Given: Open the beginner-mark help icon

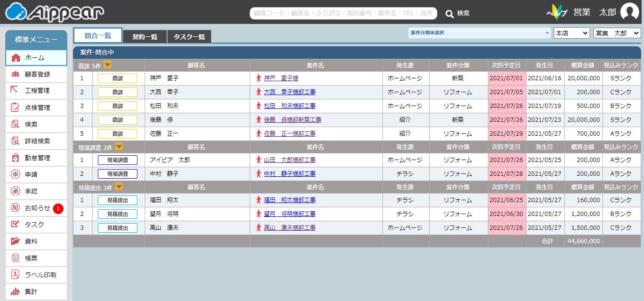Looking at the screenshot, I should coord(557,12).
